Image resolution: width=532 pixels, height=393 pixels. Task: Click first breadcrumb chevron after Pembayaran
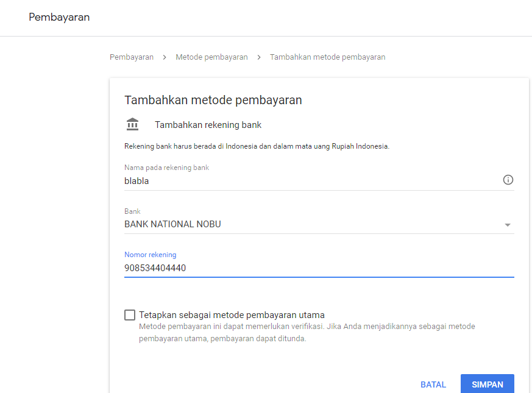tap(165, 57)
